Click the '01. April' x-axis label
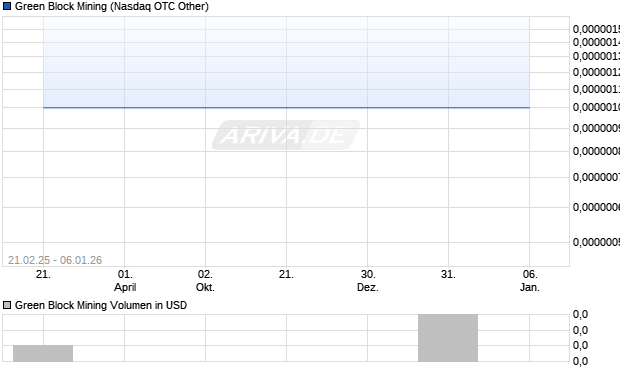Viewport: 620px width, 371px height. [125, 281]
